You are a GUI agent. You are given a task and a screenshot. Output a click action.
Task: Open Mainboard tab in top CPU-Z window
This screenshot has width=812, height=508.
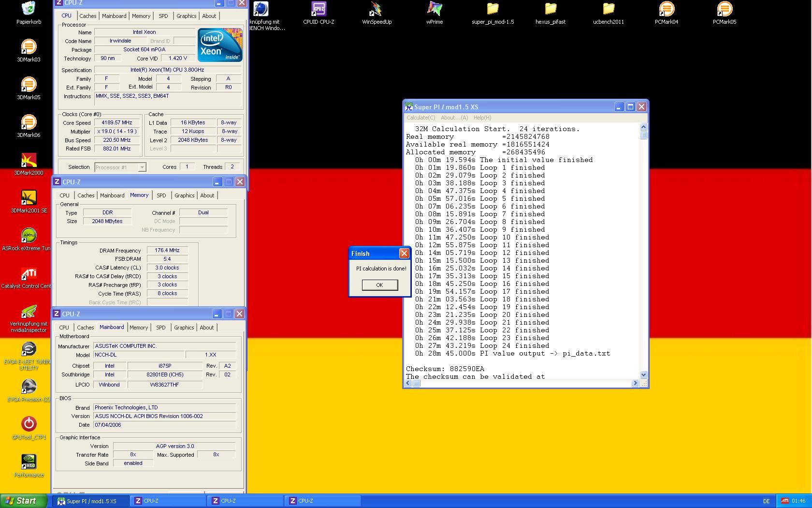pyautogui.click(x=114, y=16)
